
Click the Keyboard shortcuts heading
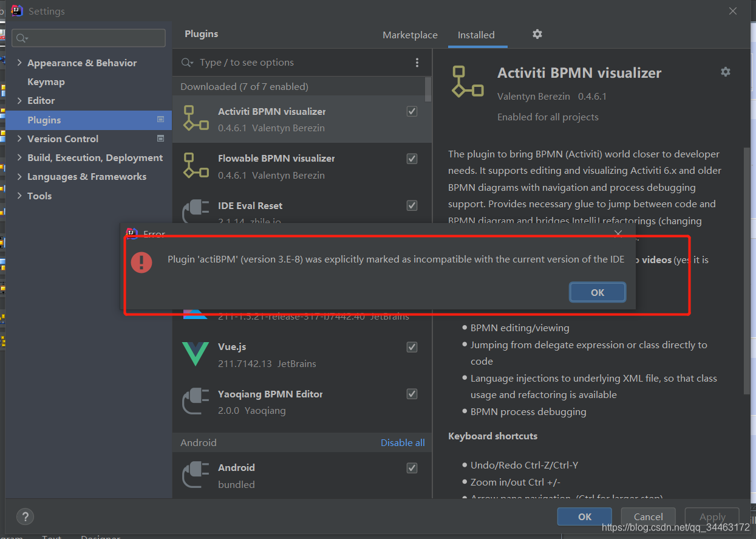pos(492,436)
